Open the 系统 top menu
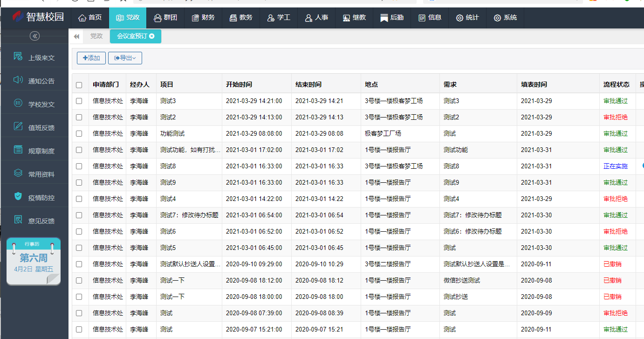644x339 pixels. point(505,18)
